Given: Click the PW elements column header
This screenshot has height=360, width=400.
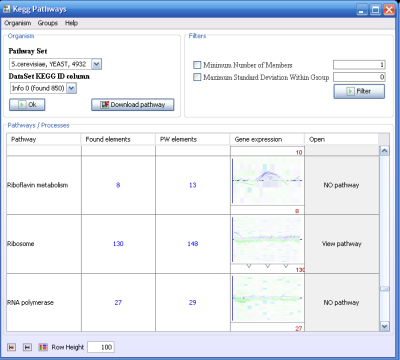Looking at the screenshot, I should pyautogui.click(x=193, y=139).
